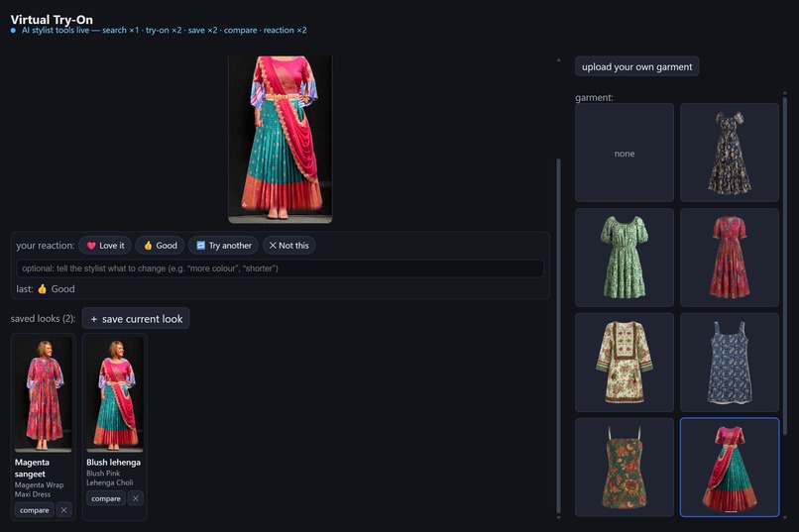Screen dimensions: 799x532
Task: Select the green puff-sleeve dress garment
Action: (625, 258)
